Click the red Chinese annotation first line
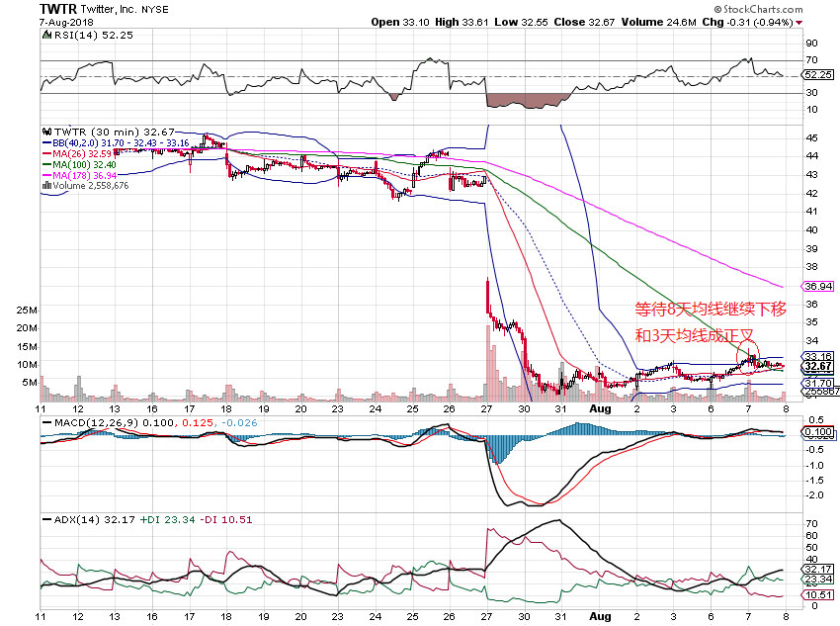The width and height of the screenshot is (840, 626). 711,310
